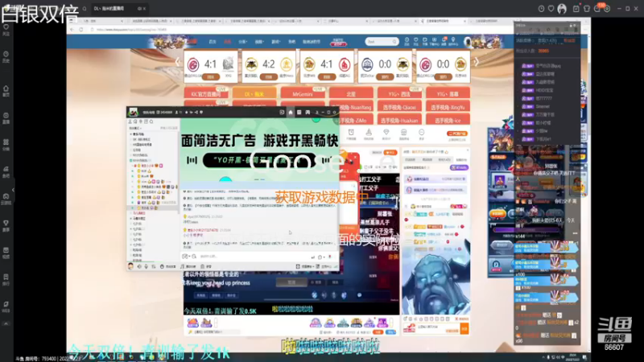
Task: Click the voice chat message input box
Action: click(253, 257)
